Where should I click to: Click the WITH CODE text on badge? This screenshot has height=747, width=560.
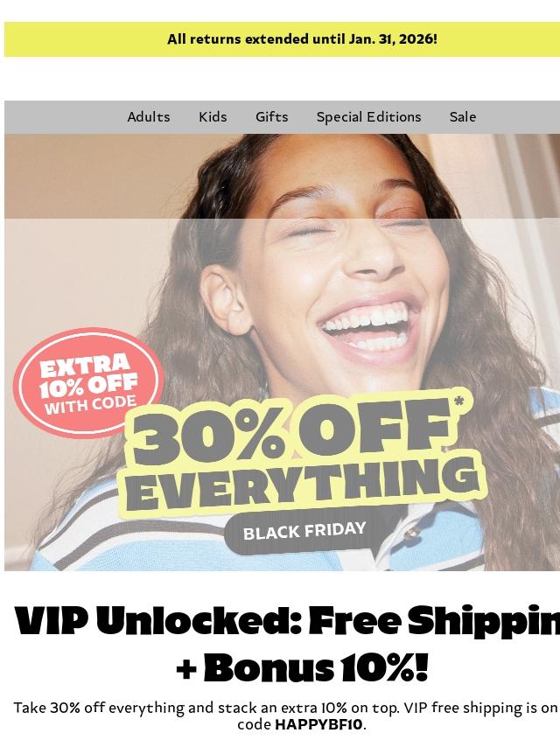(90, 404)
